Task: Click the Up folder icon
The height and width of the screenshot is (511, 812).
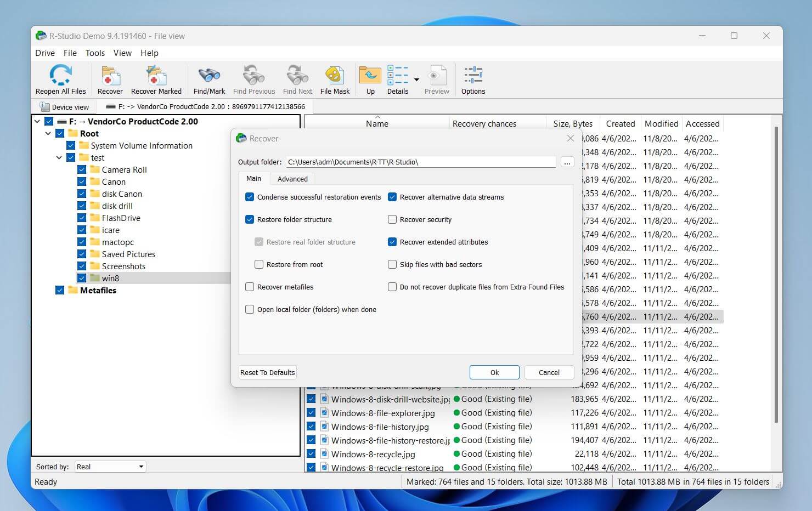Action: [370, 76]
